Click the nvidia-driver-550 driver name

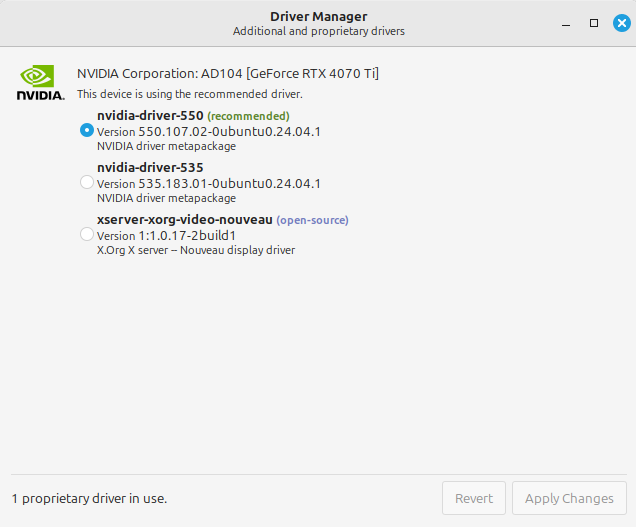pos(150,116)
